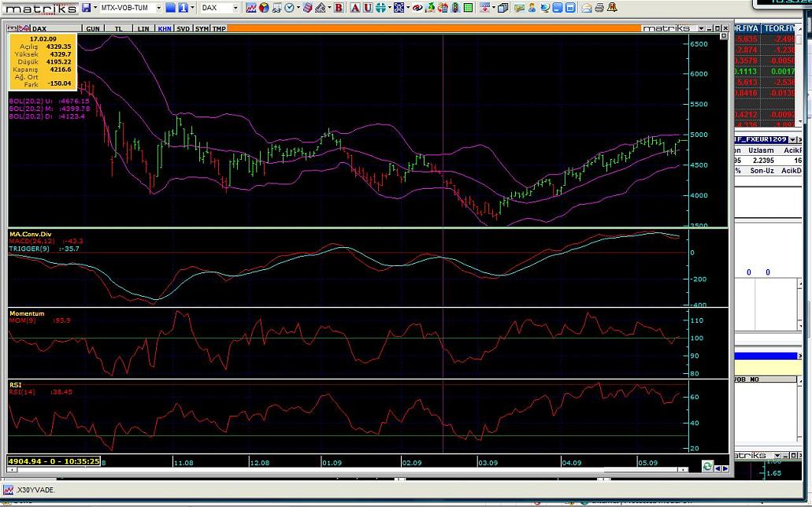Click the green refresh icon at chart bottom
The height and width of the screenshot is (507, 812).
click(708, 466)
